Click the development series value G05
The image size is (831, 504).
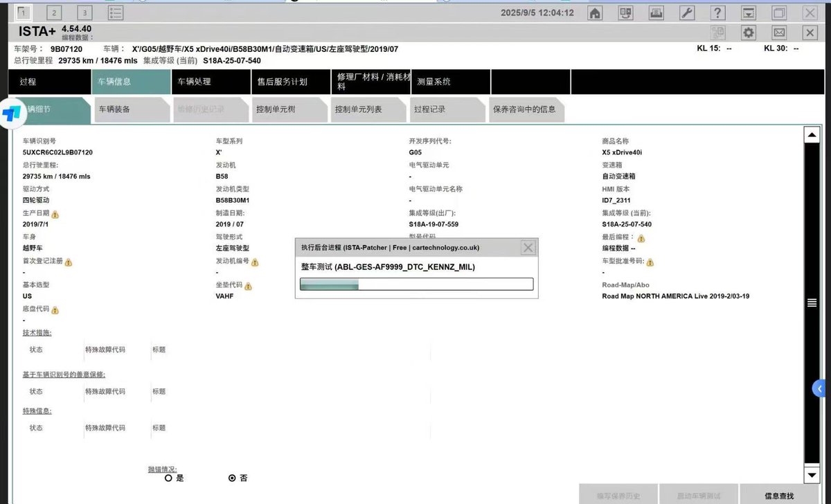(x=415, y=152)
